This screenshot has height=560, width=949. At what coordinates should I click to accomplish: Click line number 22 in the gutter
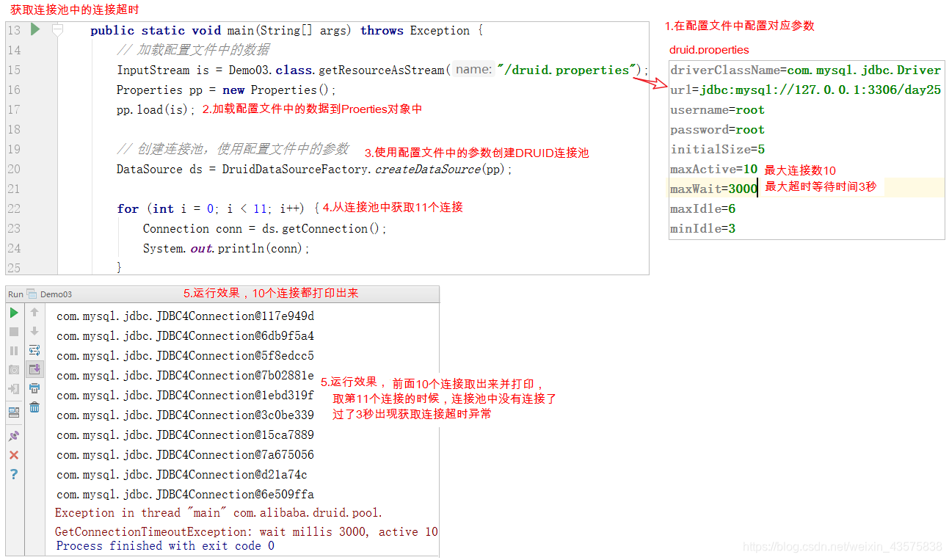click(15, 208)
